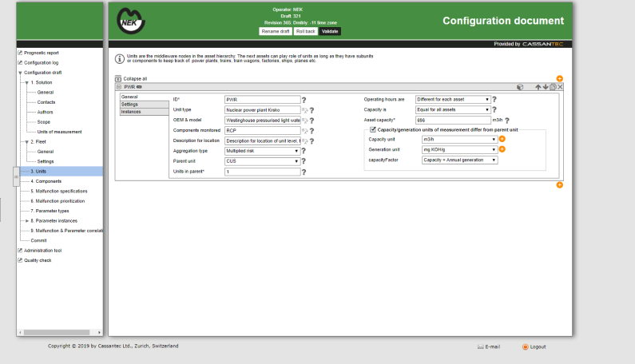Open help for Operating hours are
Viewport: 635px width, 364px height.
494,99
